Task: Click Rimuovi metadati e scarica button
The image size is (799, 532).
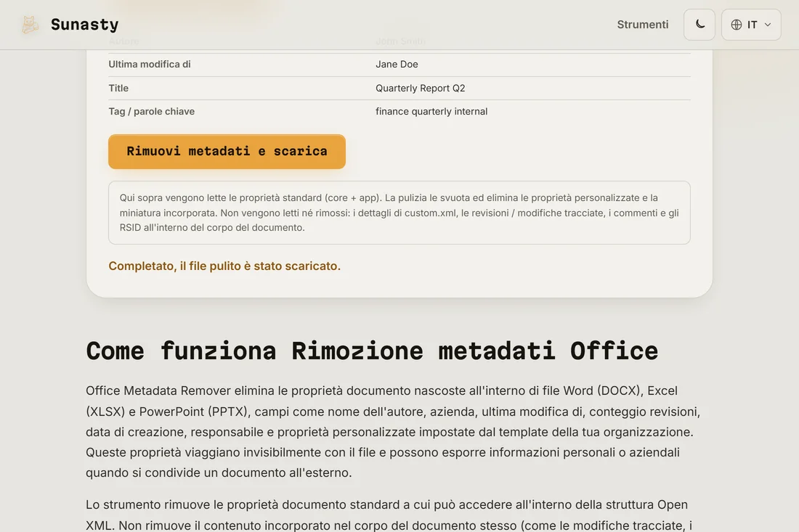Action: coord(227,151)
